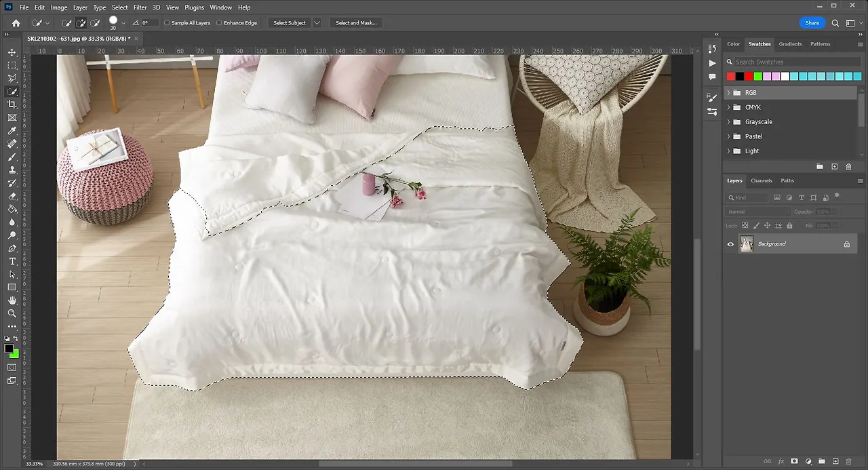Open the tool preset picker dropdown
The image size is (868, 470).
pos(47,23)
